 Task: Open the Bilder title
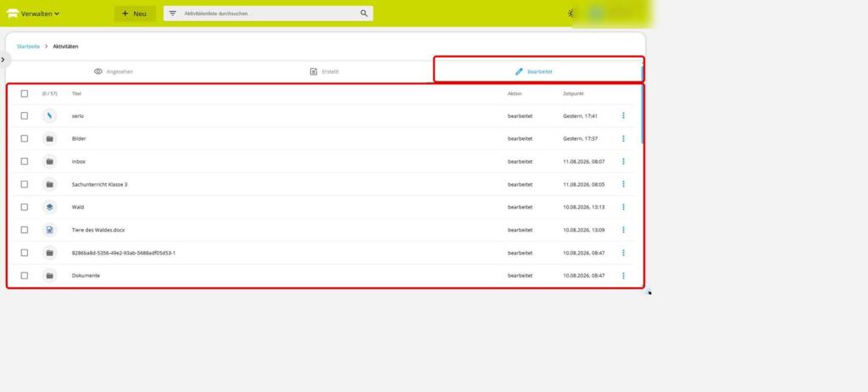(79, 138)
